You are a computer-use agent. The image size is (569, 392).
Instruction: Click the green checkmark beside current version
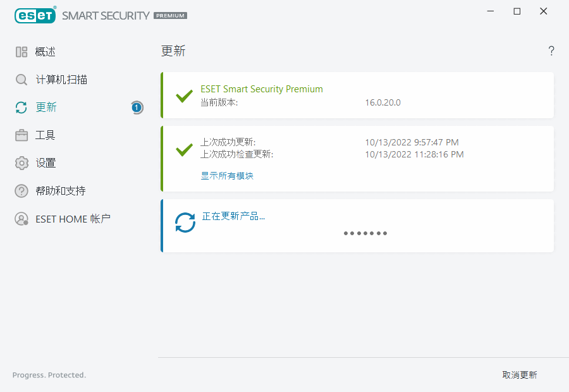tap(184, 96)
